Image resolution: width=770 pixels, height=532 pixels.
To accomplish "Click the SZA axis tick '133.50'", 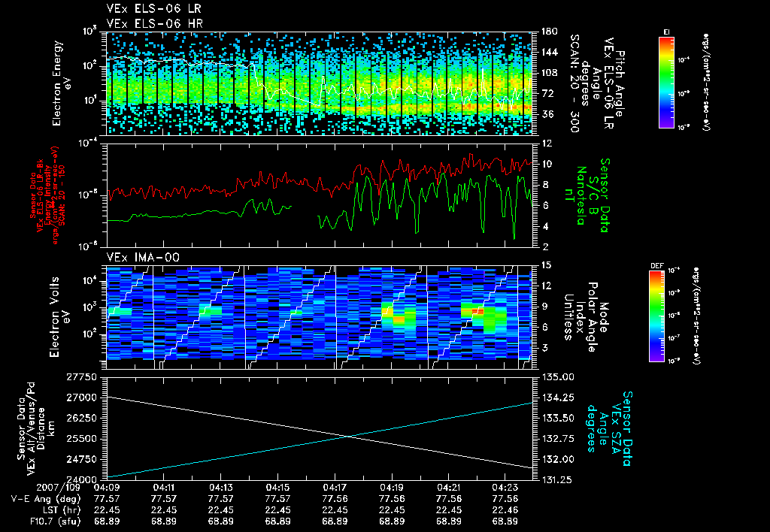I will (559, 418).
